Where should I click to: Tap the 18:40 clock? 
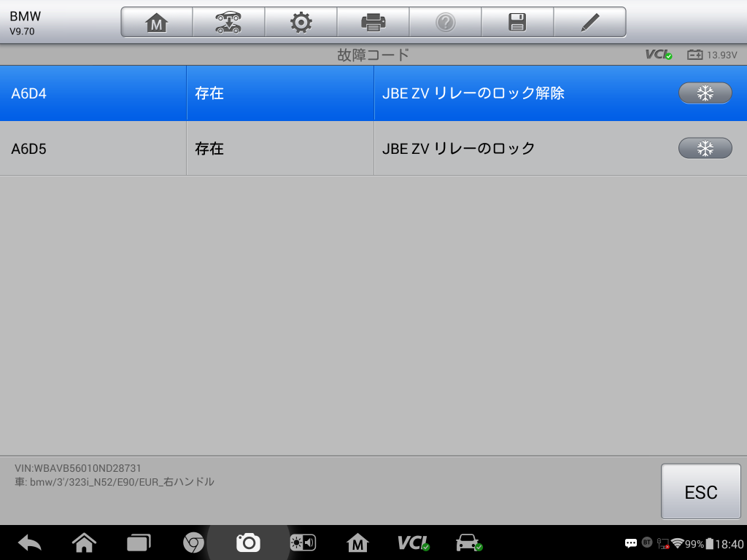click(x=729, y=544)
